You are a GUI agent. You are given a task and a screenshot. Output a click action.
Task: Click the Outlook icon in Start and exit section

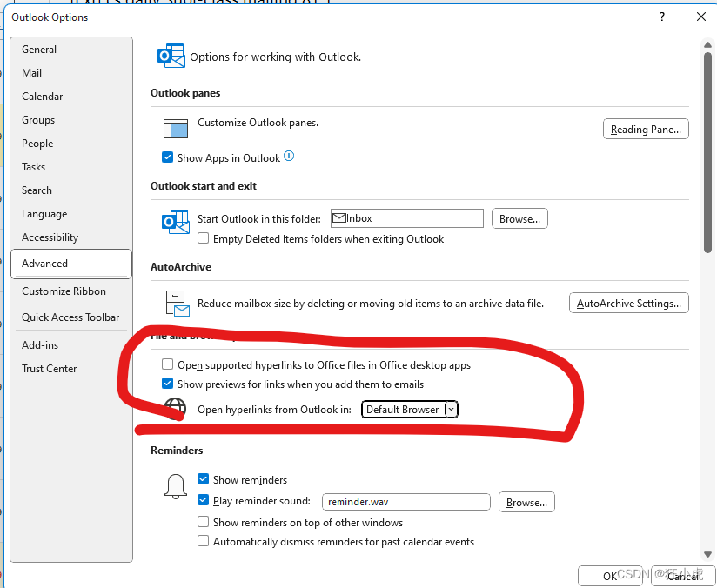tap(176, 222)
